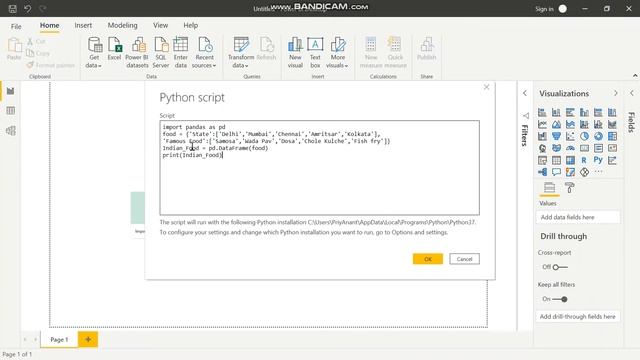Click OK in Python script dialog
640x360 pixels.
pos(428,259)
